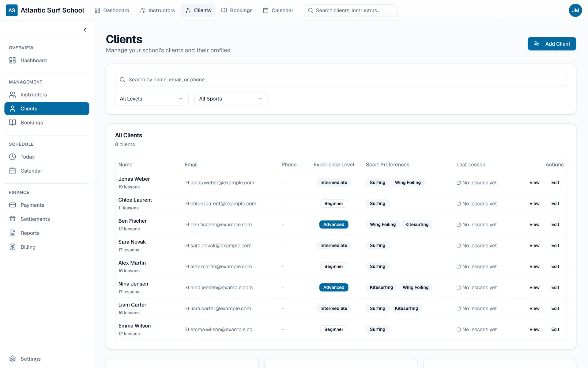This screenshot has width=588, height=368.
Task: Click the Dashboard icon in the top navigation
Action: [97, 10]
